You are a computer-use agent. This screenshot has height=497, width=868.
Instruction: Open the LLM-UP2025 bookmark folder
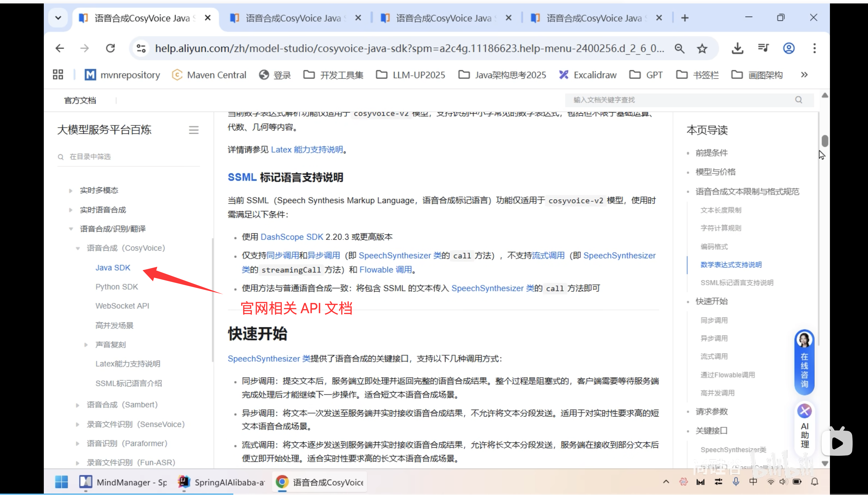coord(411,75)
